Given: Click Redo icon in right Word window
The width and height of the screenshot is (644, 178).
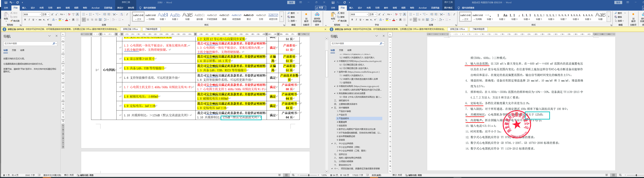Looking at the screenshot, I should click(x=344, y=3).
